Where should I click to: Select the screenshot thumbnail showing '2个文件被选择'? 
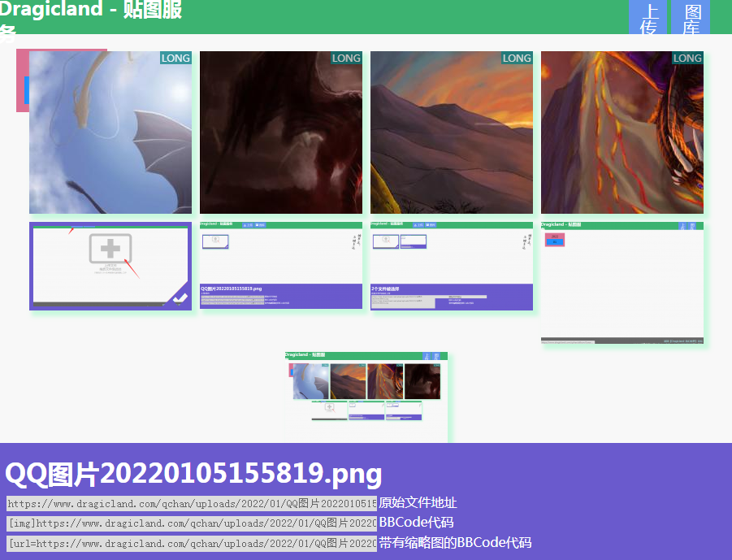pos(452,267)
